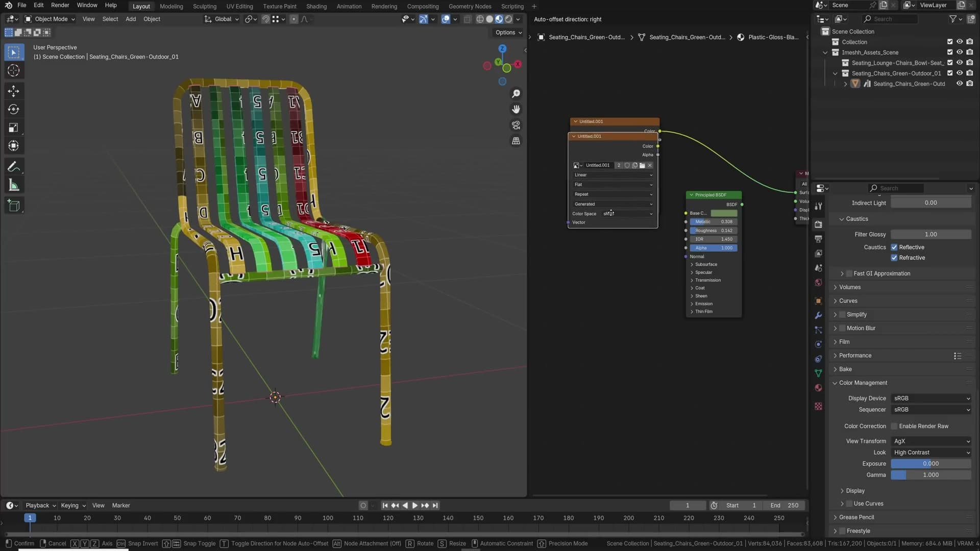This screenshot has height=551, width=980.
Task: Click the play animation button
Action: click(x=415, y=506)
